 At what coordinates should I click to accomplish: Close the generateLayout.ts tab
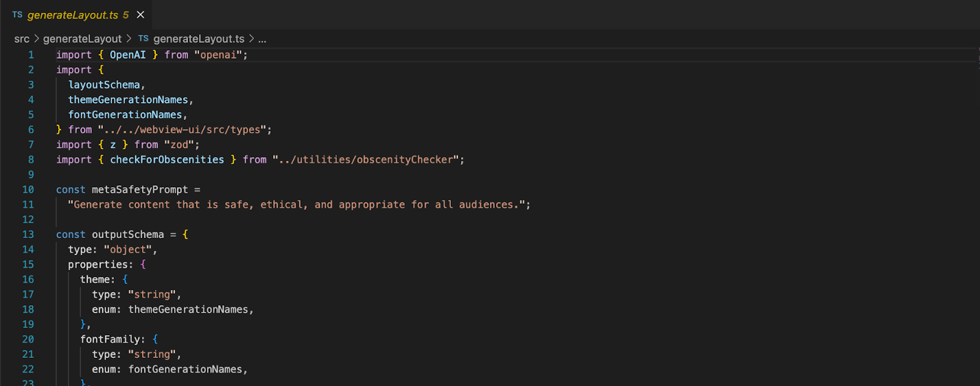pyautogui.click(x=140, y=15)
